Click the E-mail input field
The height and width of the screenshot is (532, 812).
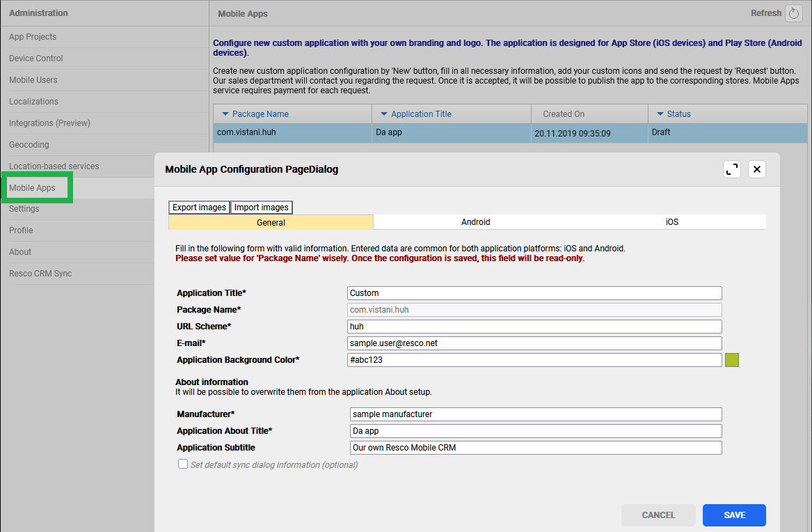[534, 343]
